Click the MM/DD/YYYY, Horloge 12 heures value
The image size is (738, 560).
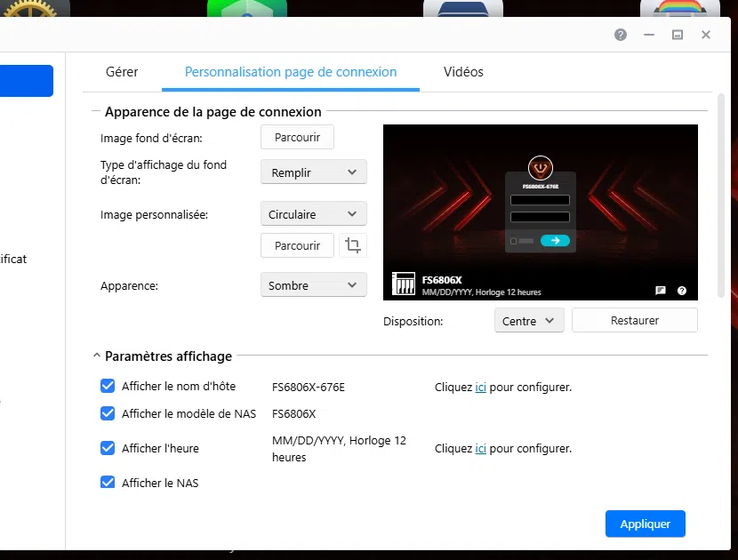pyautogui.click(x=339, y=449)
